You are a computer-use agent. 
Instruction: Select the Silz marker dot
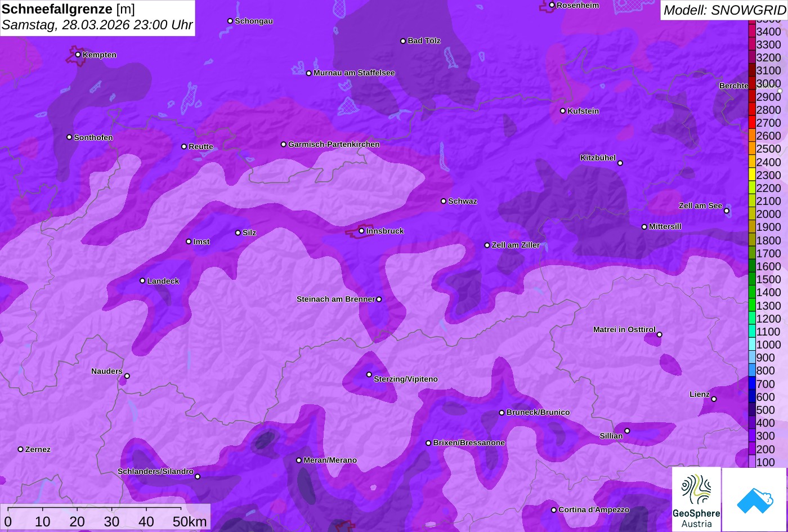(238, 233)
